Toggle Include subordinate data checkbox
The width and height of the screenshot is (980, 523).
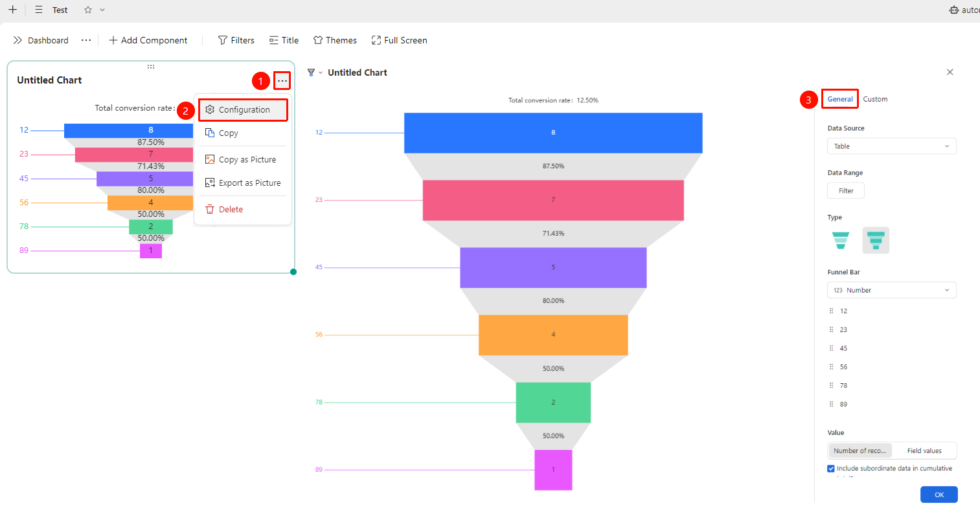(831, 469)
